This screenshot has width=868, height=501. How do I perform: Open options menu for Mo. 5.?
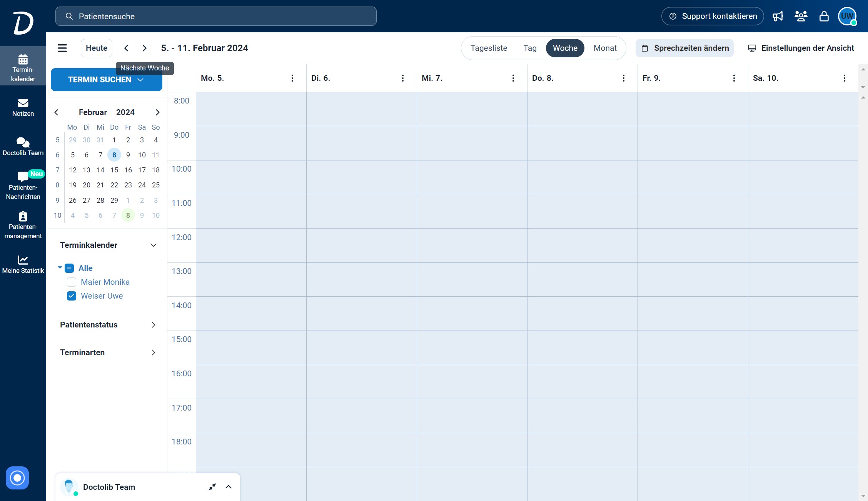click(x=292, y=78)
